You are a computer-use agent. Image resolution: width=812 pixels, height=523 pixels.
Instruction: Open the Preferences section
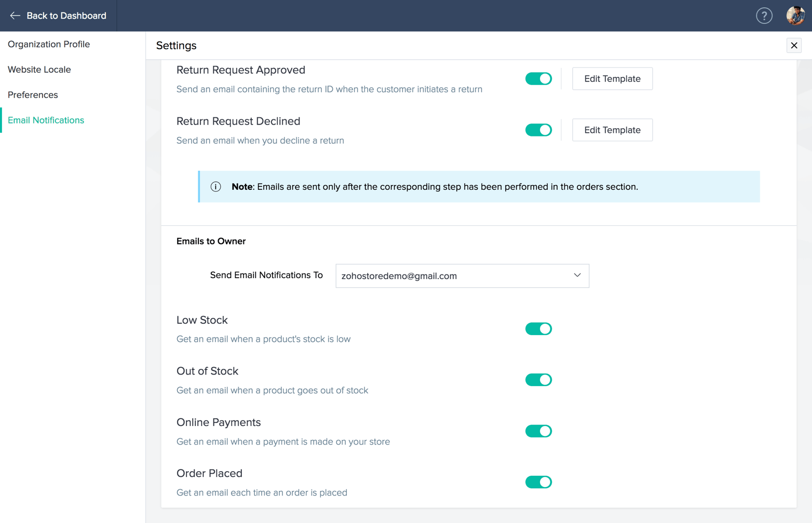coord(33,95)
